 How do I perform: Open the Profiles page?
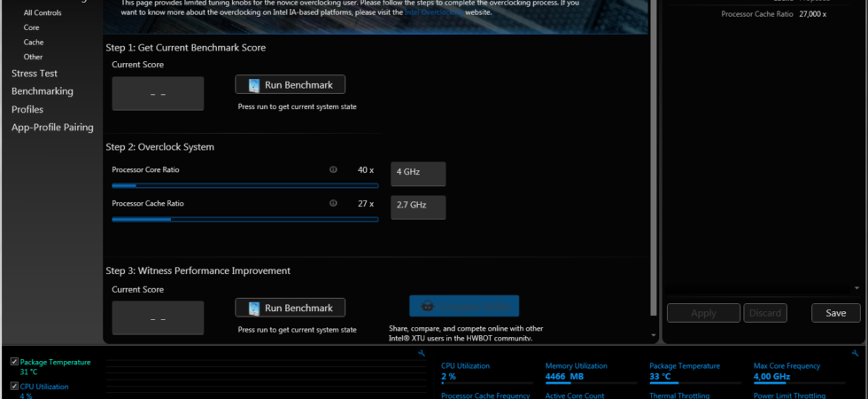click(27, 109)
